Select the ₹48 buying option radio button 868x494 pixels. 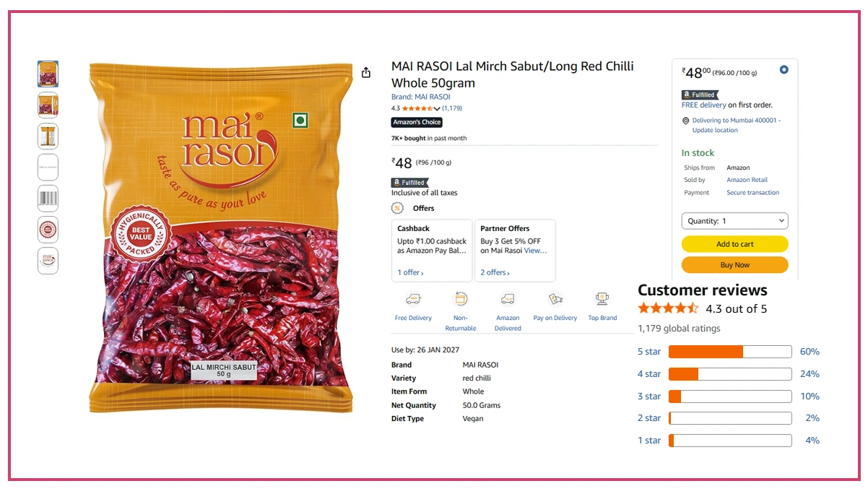[x=784, y=70]
